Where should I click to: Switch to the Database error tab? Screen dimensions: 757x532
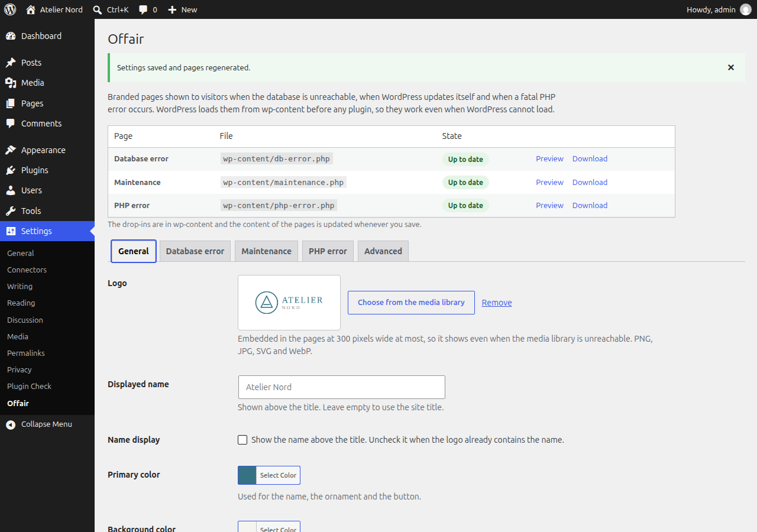pos(195,251)
